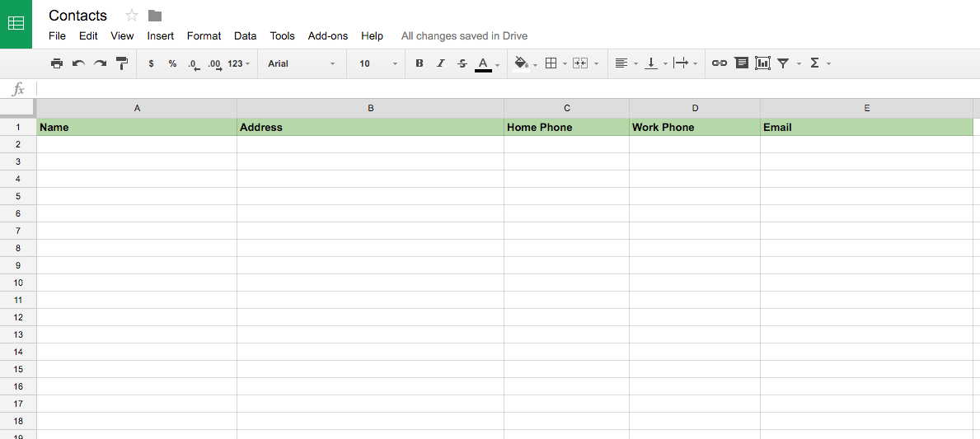Format as percent with % button
The image size is (980, 439).
(x=172, y=63)
